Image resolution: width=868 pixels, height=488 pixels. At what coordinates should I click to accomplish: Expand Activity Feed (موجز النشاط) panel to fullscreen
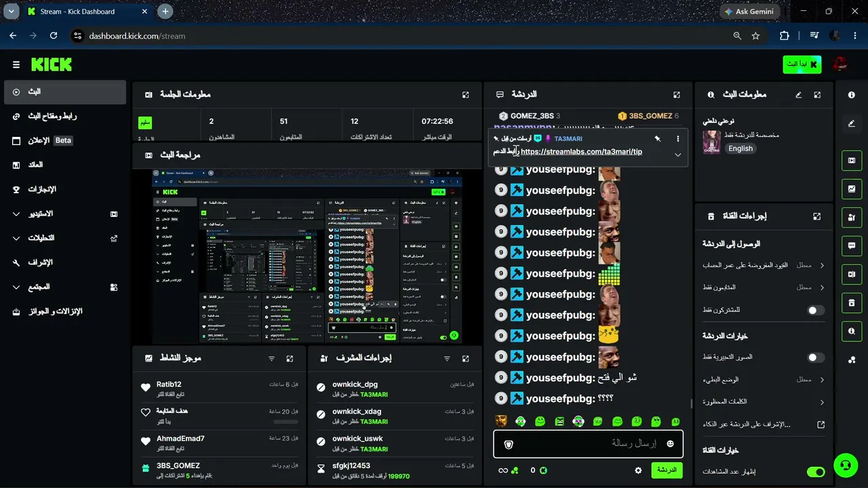click(x=290, y=359)
